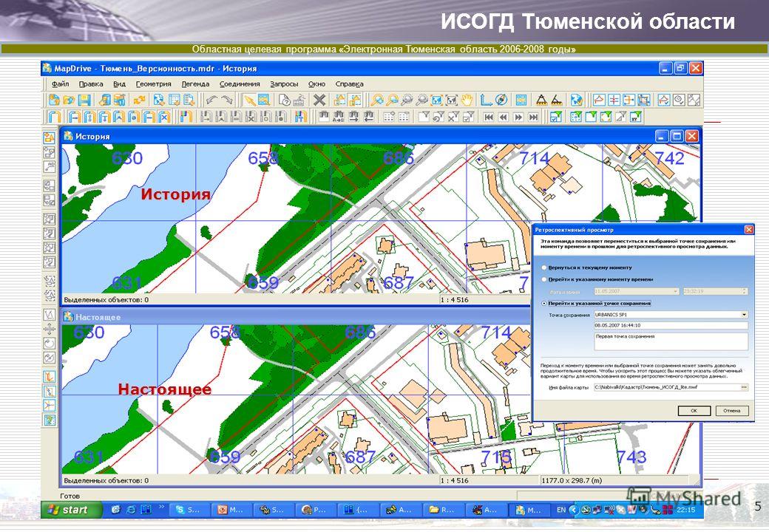Click the Отмена button in the dialog
The image size is (769, 532).
click(732, 411)
